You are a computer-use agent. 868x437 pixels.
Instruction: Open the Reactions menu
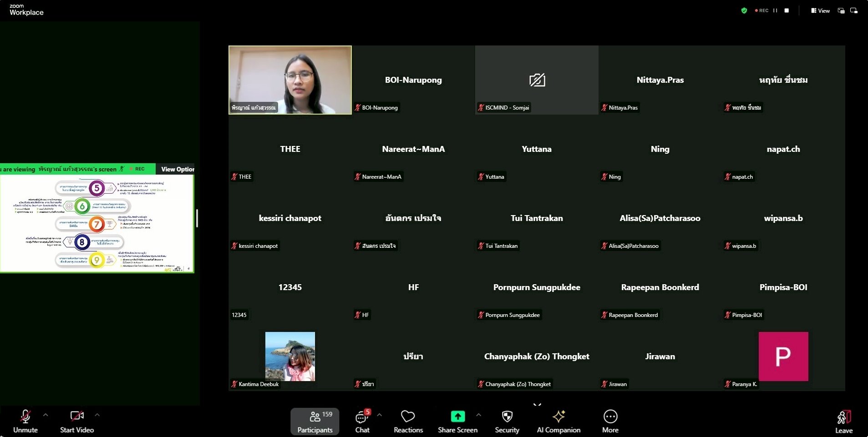(408, 421)
